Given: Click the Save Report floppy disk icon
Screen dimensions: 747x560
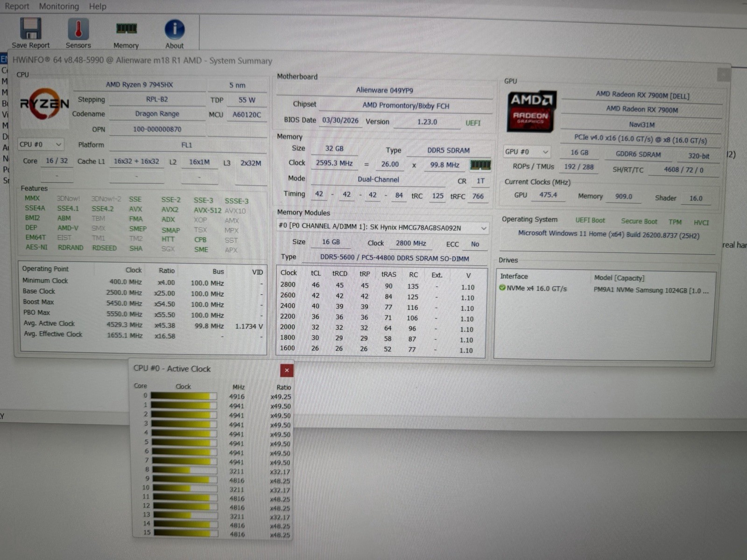Looking at the screenshot, I should pyautogui.click(x=31, y=29).
